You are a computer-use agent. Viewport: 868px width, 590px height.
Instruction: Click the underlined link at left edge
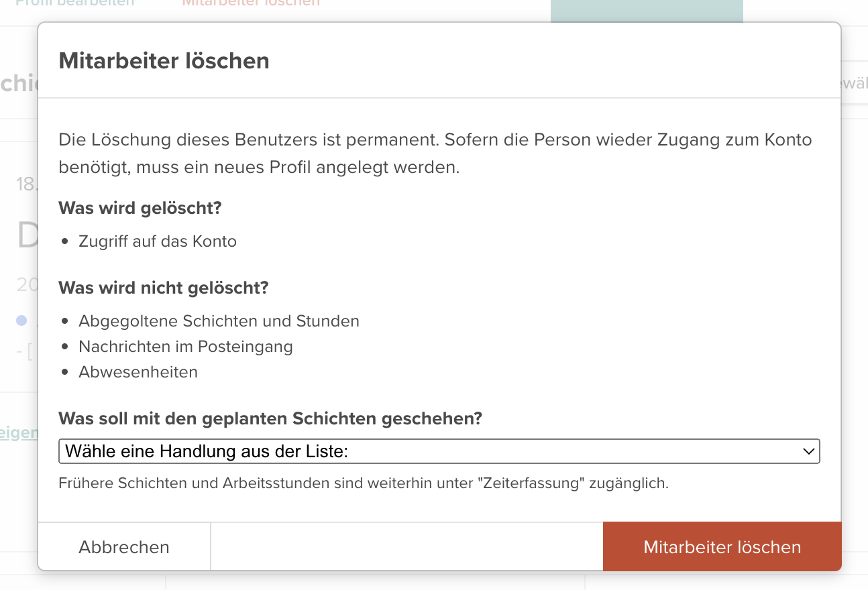[x=19, y=432]
